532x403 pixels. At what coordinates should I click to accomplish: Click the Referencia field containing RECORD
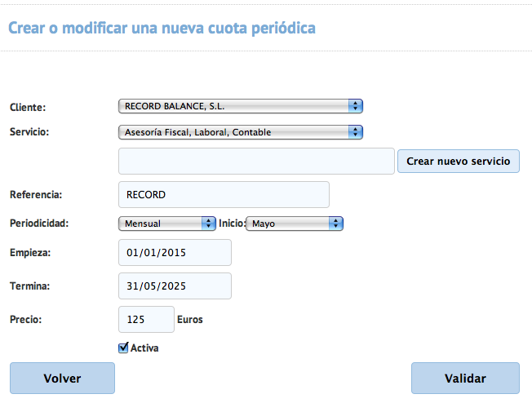coord(224,195)
